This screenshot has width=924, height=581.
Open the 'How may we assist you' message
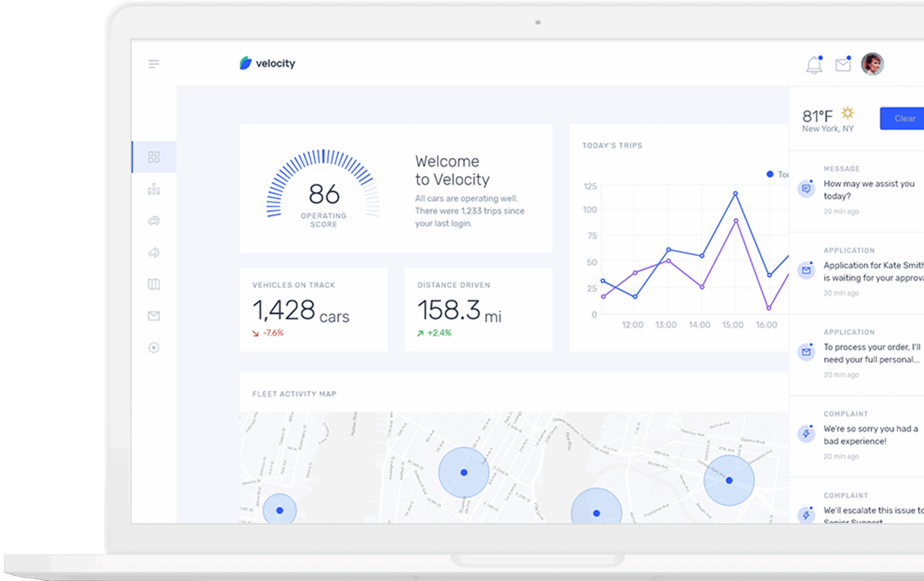pos(868,190)
